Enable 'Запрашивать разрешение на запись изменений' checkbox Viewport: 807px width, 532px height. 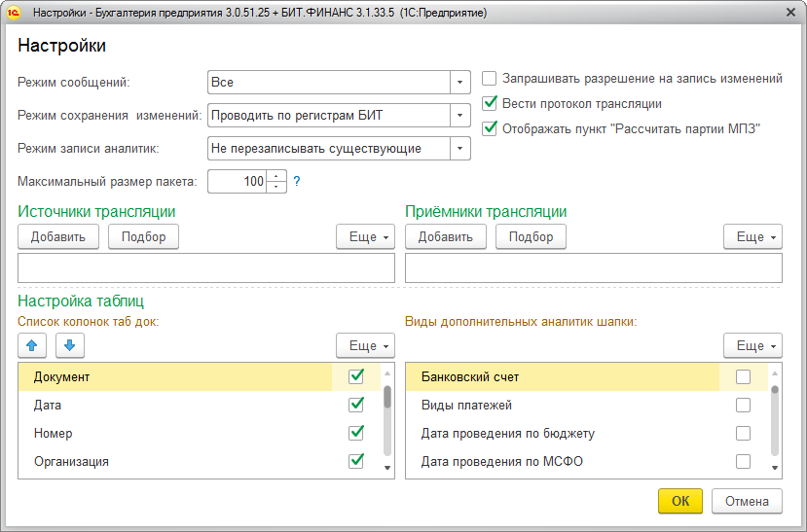point(490,79)
